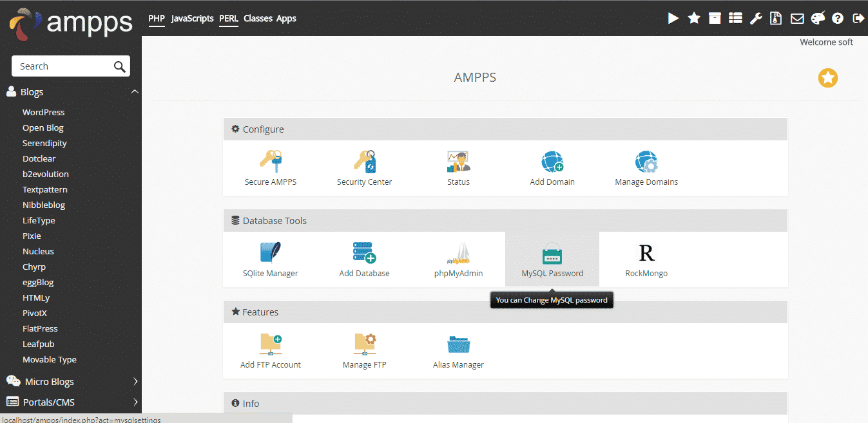Viewport: 868px width, 423px height.
Task: Open the Classes tab
Action: (x=258, y=18)
